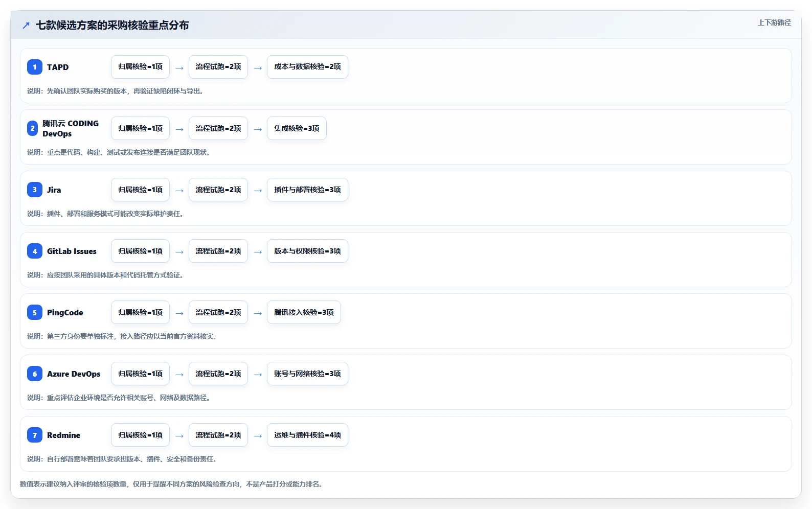Click the GitLab Issues title
The height and width of the screenshot is (509, 812).
click(x=72, y=251)
